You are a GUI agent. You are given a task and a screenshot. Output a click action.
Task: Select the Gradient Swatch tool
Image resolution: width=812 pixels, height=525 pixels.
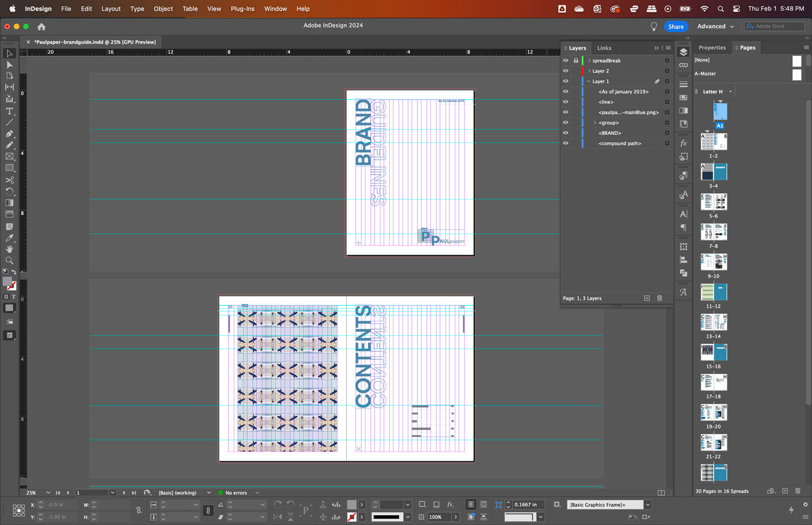[x=9, y=203]
